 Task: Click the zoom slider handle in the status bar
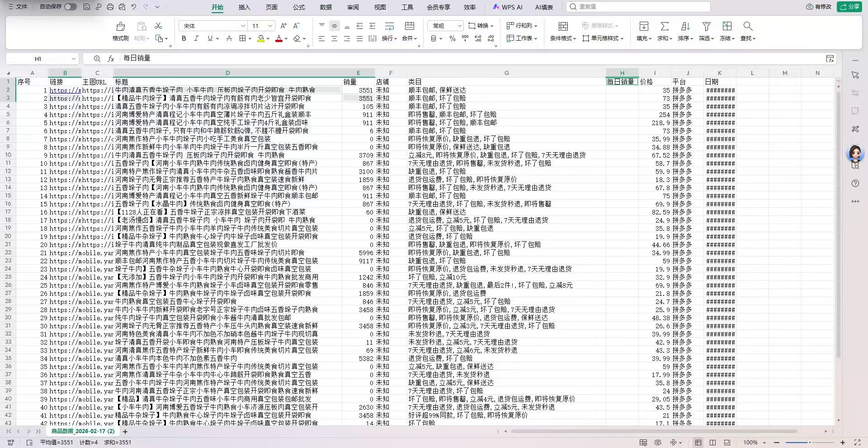pyautogui.click(x=810, y=443)
